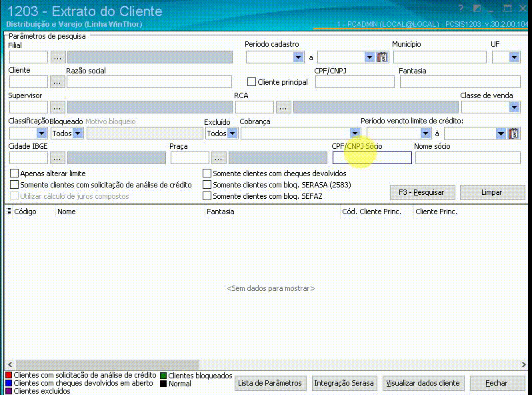
Task: Expand the Período cadastro end date dropdown
Action: tap(369, 57)
